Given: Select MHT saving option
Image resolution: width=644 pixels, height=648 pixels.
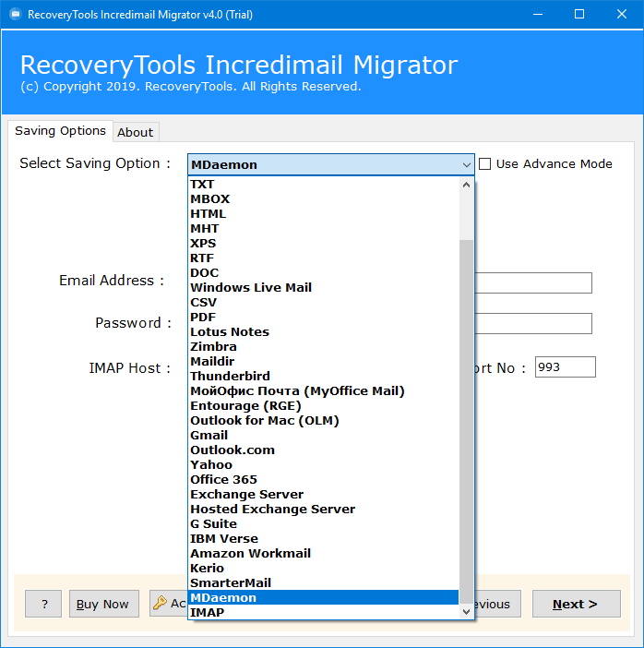Looking at the screenshot, I should coord(324,229).
